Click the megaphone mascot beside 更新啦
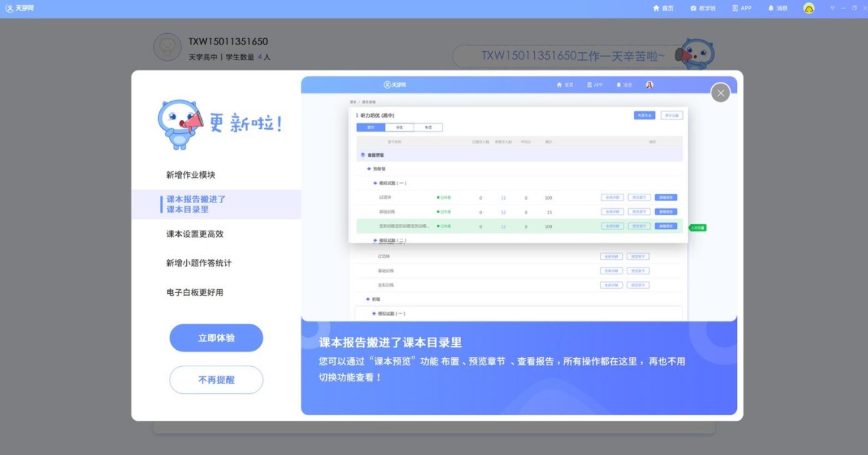868x455 pixels. 180,124
